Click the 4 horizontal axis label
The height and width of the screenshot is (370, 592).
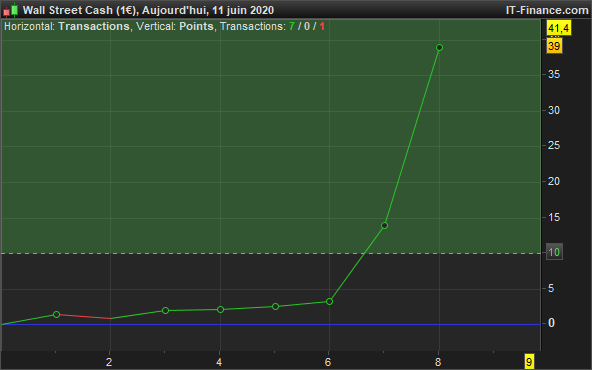tap(219, 362)
